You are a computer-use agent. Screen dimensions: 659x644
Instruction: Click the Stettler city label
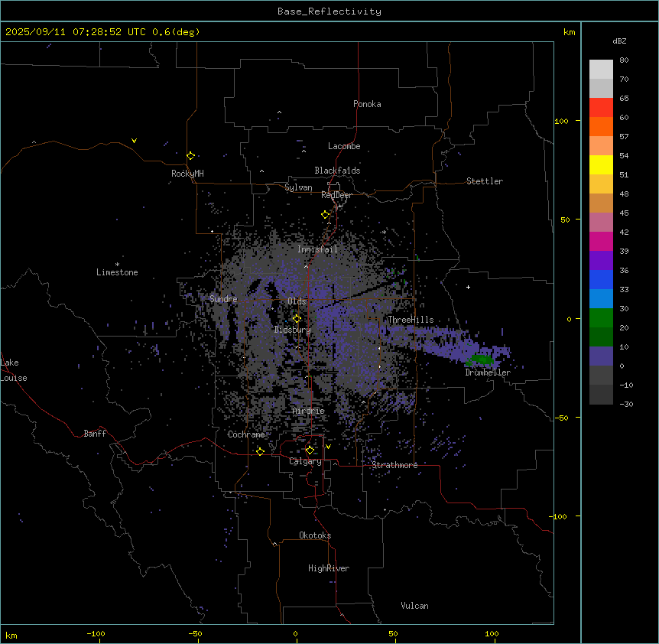tap(485, 181)
